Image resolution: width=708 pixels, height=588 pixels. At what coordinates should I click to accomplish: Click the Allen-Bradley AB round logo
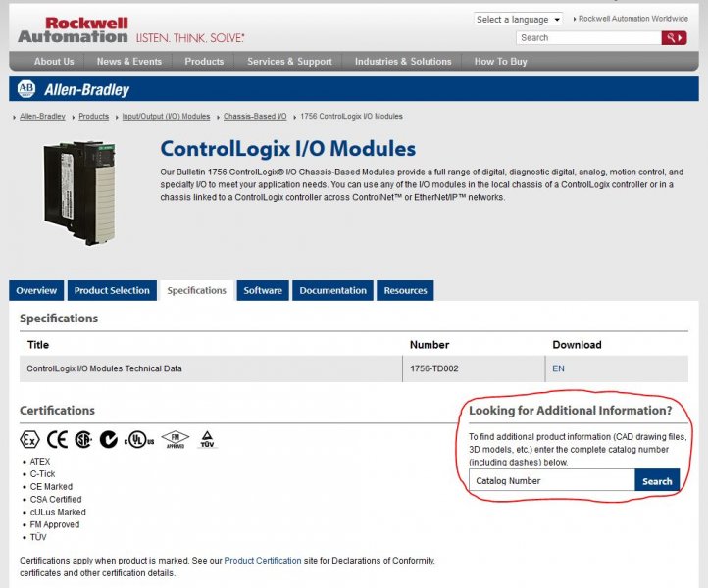pos(26,88)
